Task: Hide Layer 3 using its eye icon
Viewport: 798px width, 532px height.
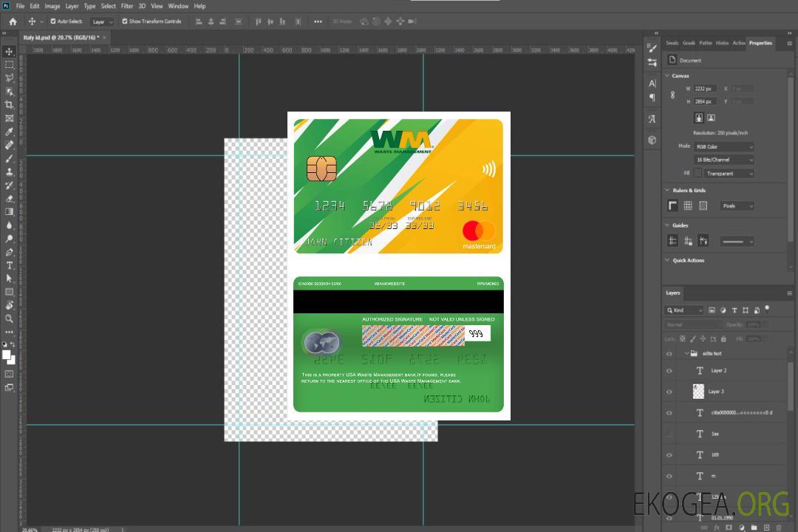Action: click(x=669, y=392)
